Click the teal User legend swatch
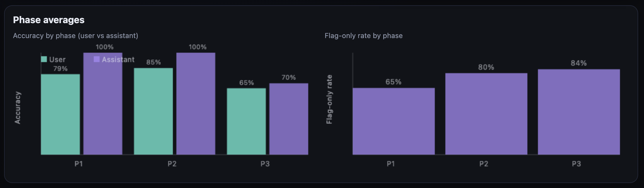 44,59
